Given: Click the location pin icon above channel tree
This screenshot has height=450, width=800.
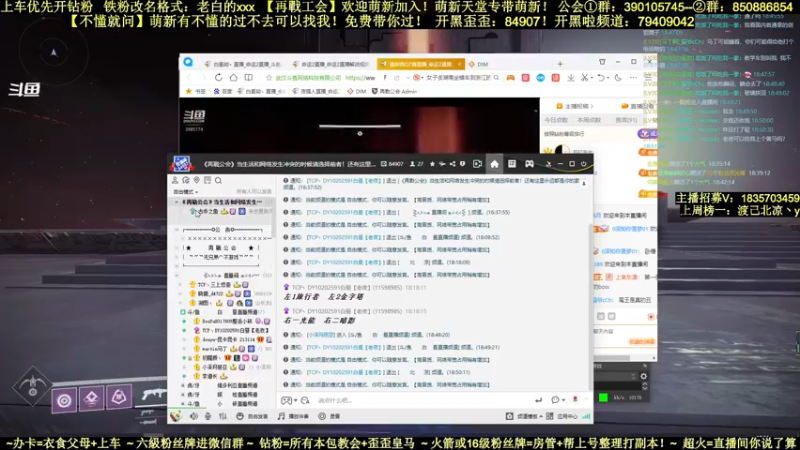Looking at the screenshot, I should pyautogui.click(x=196, y=180).
